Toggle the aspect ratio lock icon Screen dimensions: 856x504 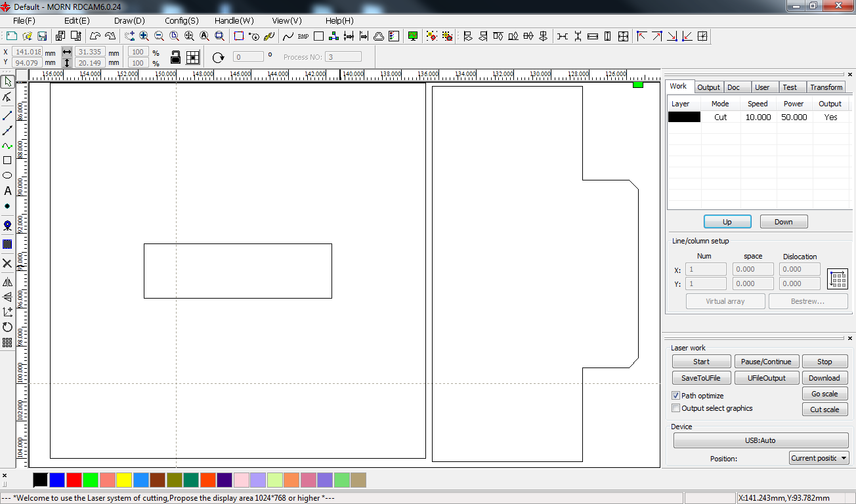(175, 57)
